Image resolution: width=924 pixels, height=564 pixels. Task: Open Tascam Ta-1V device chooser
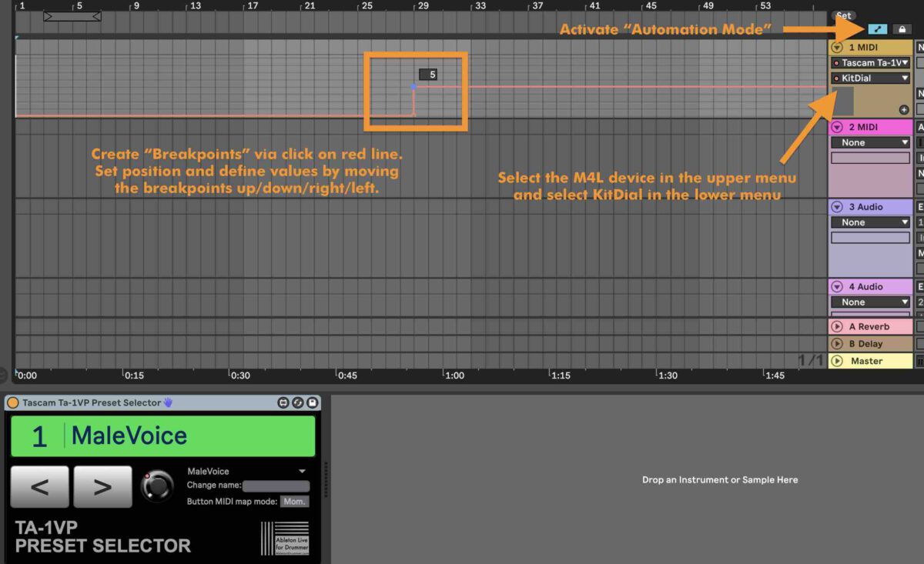click(x=871, y=63)
